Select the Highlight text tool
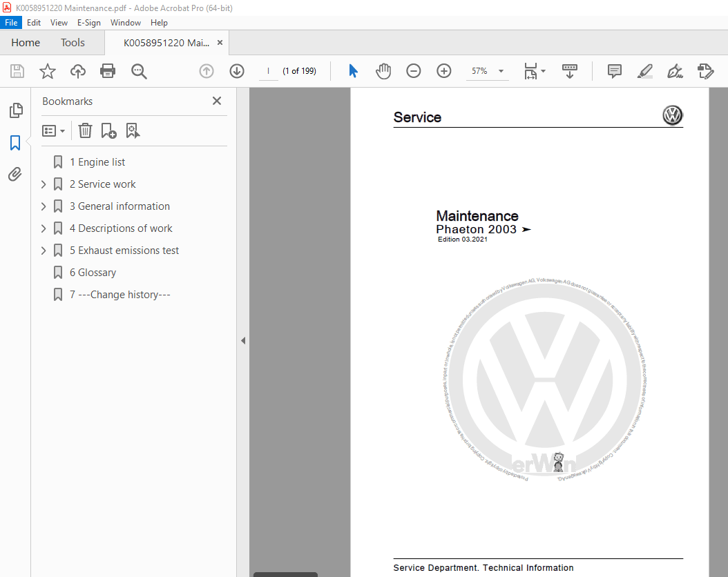The image size is (728, 577). [644, 70]
